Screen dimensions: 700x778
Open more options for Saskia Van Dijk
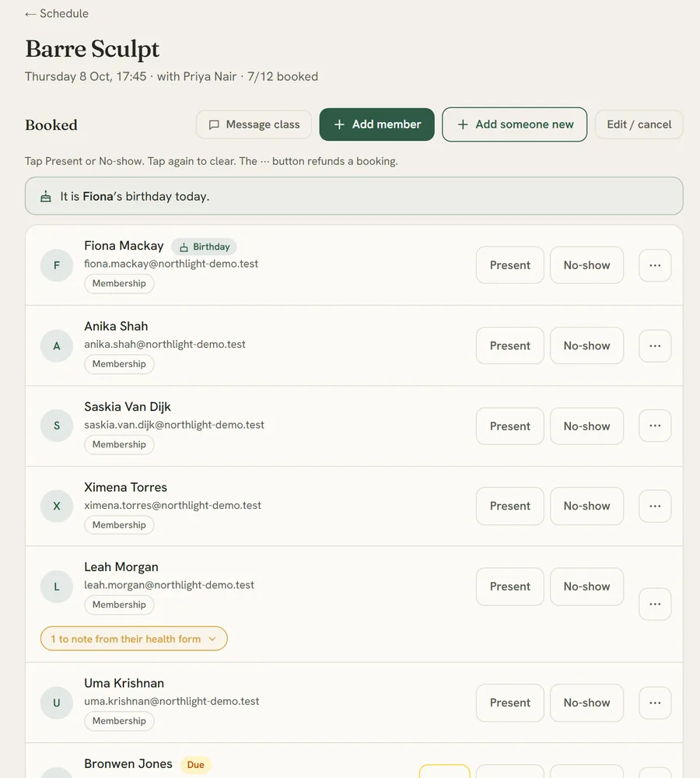tap(655, 426)
